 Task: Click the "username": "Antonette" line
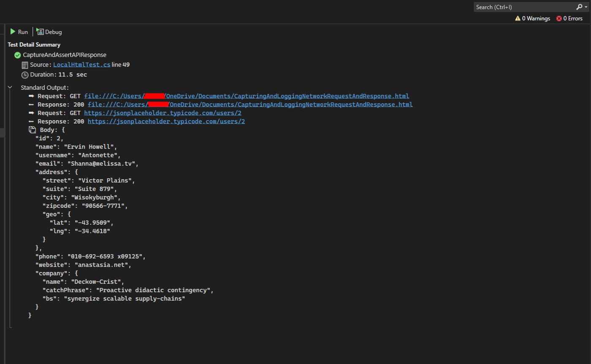point(78,155)
